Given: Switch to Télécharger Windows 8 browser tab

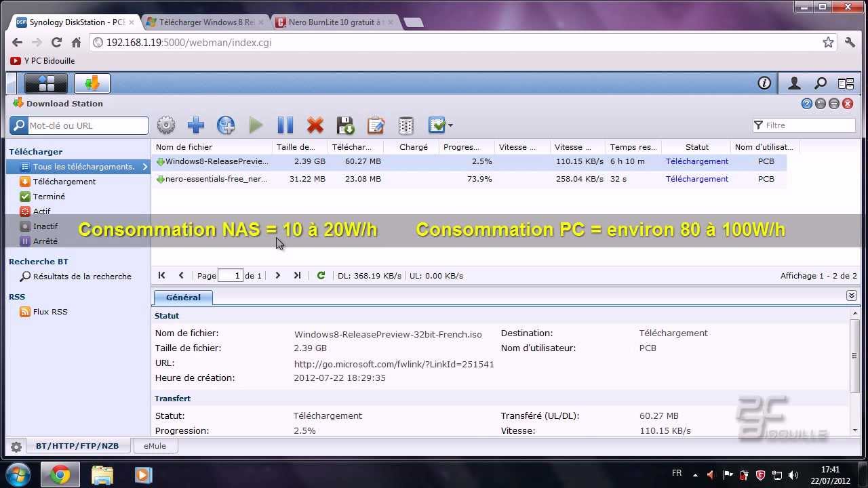Looking at the screenshot, I should (206, 22).
